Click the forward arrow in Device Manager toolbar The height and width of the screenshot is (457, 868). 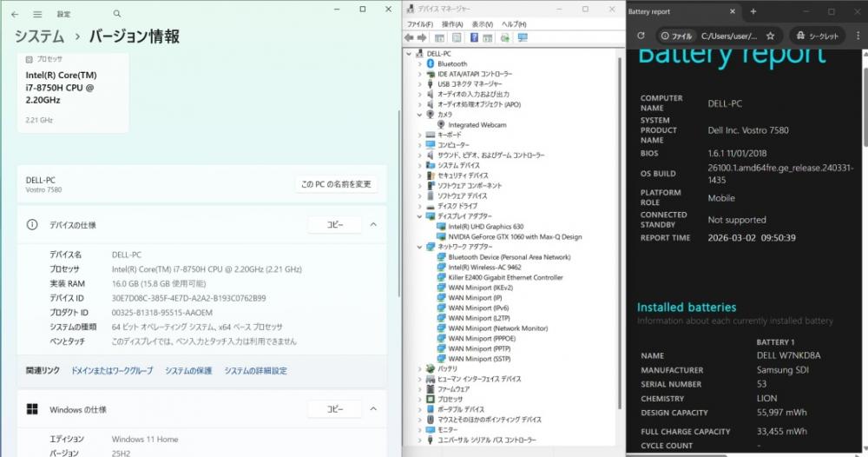click(422, 37)
